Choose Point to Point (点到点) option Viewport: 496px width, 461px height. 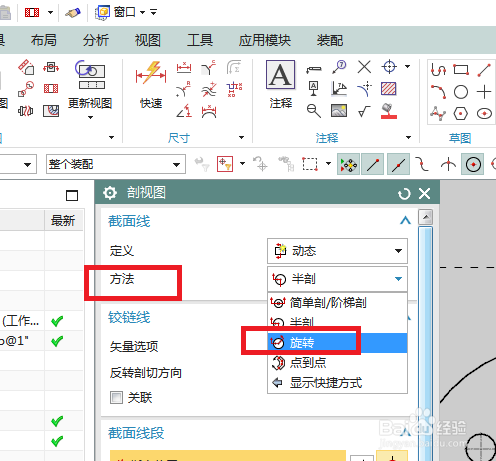[x=337, y=363]
